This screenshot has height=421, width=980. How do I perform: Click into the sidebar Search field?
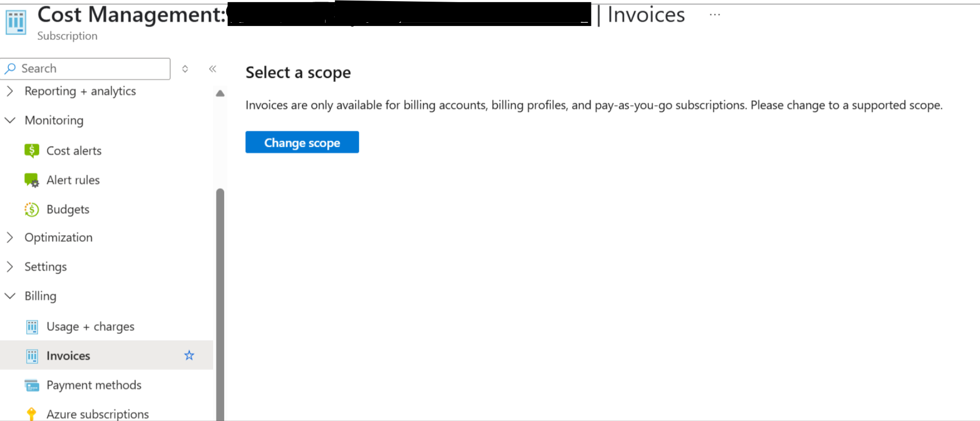(85, 69)
